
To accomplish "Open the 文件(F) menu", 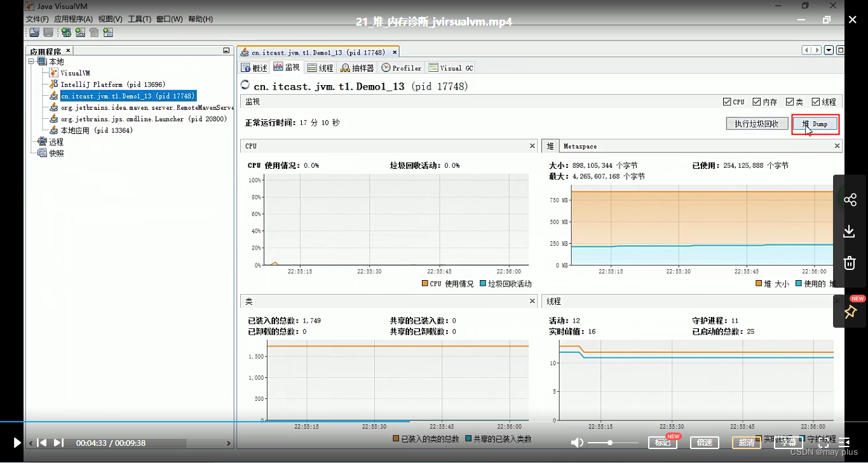I will (37, 19).
